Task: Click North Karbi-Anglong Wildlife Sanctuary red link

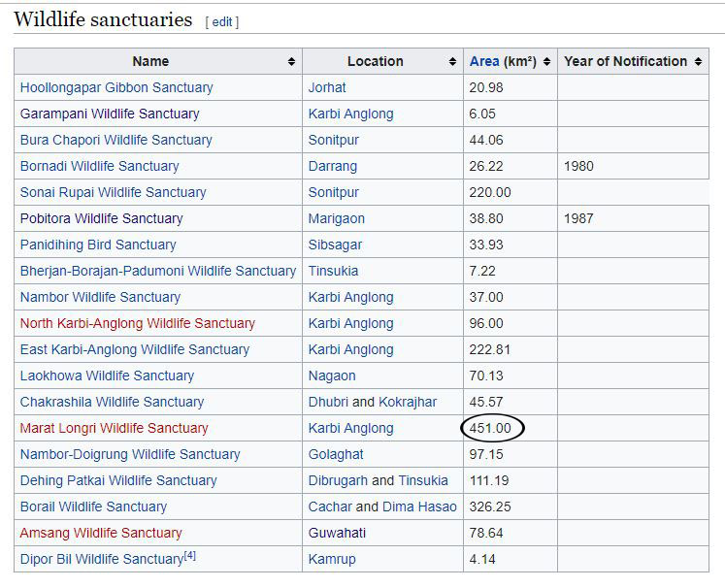Action: [x=137, y=323]
